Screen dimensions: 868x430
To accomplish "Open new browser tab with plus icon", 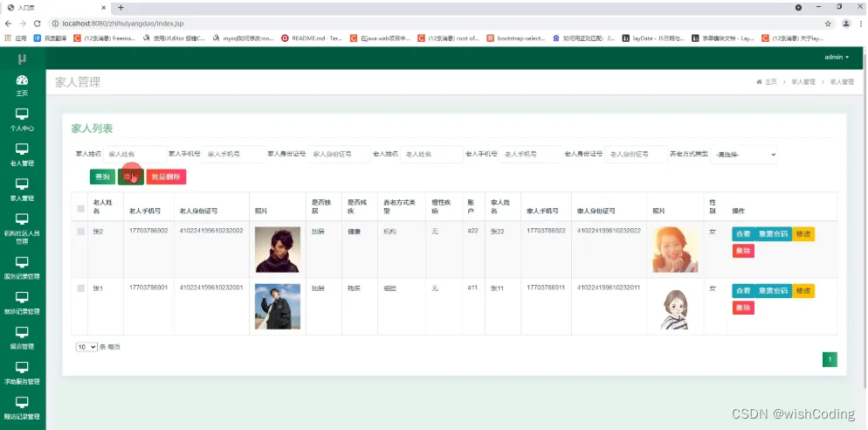I will [x=121, y=8].
